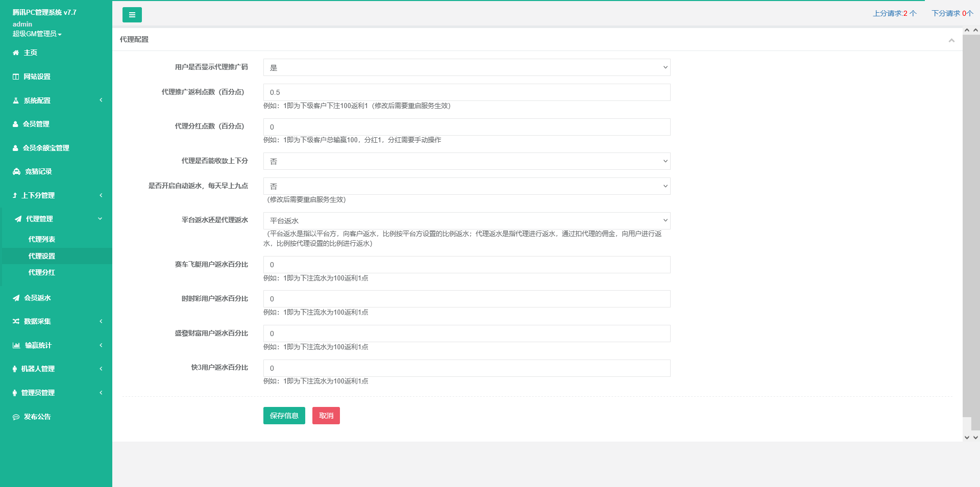This screenshot has width=980, height=487.
Task: Click the person icon for 管理员管理
Action: click(x=15, y=393)
